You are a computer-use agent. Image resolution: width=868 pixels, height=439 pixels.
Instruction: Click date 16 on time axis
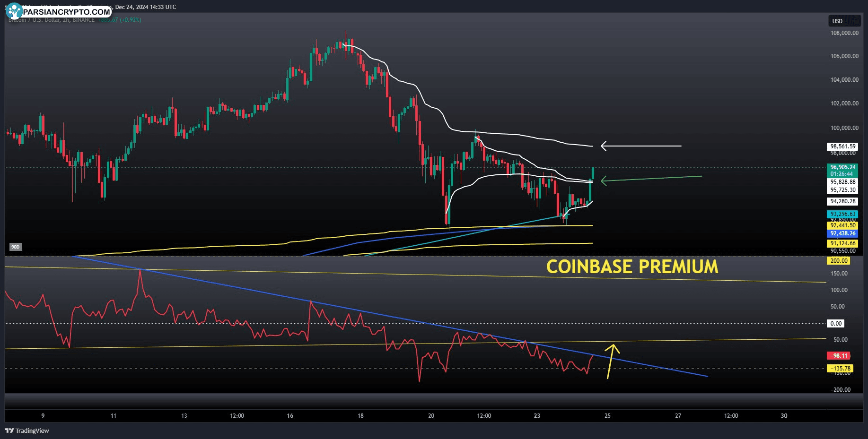coord(290,416)
